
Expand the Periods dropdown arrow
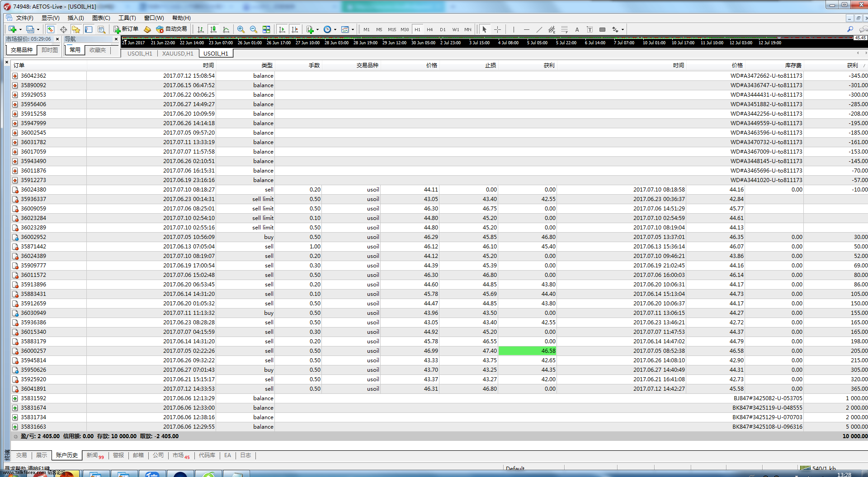335,30
